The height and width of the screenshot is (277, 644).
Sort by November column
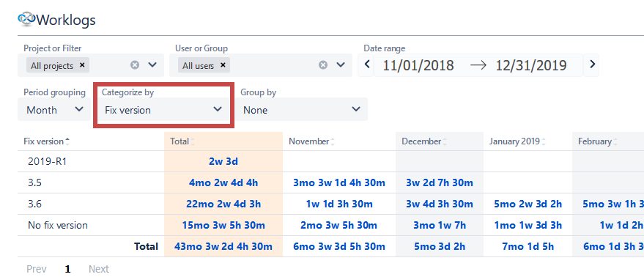(311, 141)
